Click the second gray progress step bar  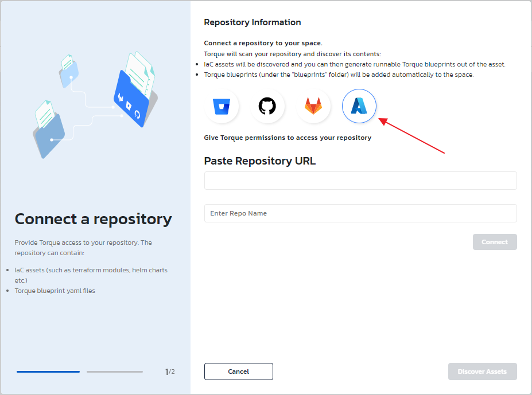[115, 371]
